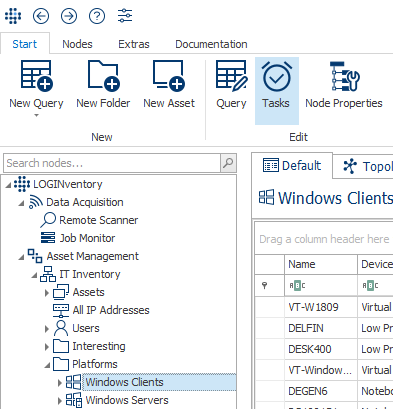Open the New Query dropdown arrow

36,115
